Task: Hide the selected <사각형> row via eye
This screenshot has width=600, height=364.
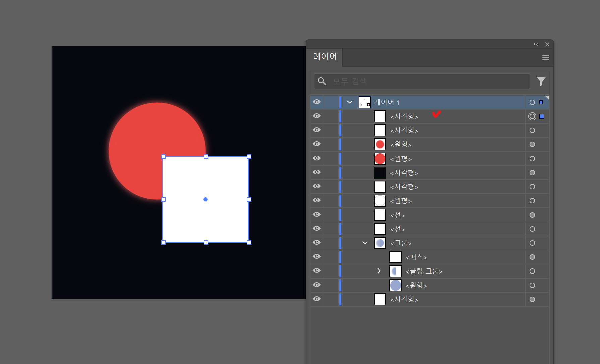Action: [x=317, y=116]
